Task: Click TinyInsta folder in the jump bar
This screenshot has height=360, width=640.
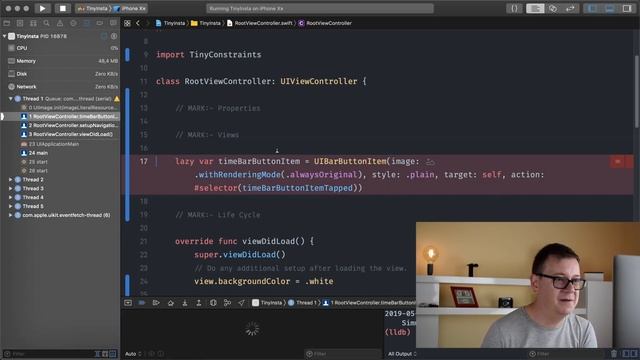Action: (x=206, y=23)
